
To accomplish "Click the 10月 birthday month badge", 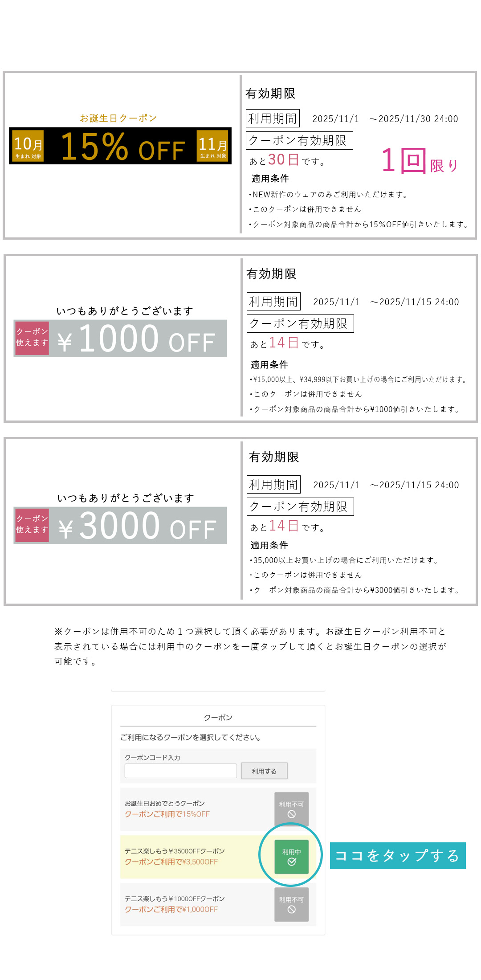I will tap(28, 146).
